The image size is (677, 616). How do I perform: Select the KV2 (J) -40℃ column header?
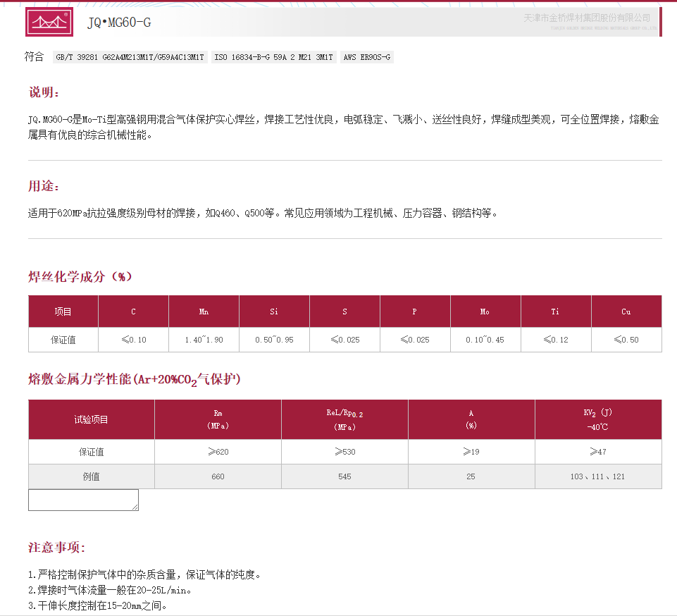[x=598, y=419]
